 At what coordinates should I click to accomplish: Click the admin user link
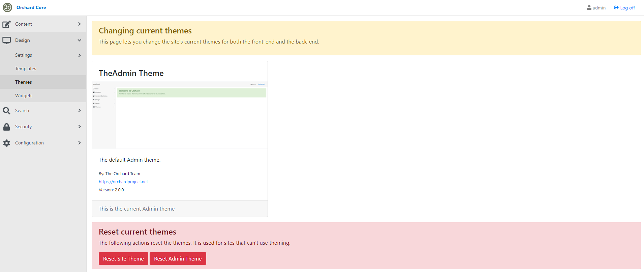click(x=596, y=8)
